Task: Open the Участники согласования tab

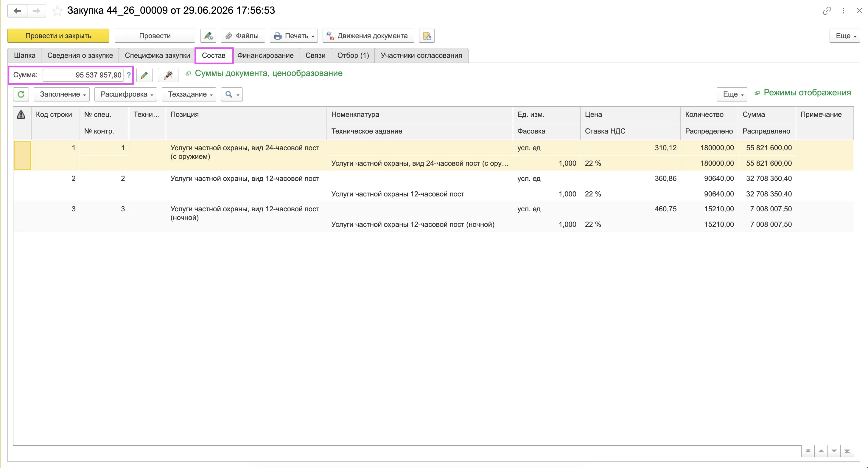Action: pyautogui.click(x=421, y=56)
